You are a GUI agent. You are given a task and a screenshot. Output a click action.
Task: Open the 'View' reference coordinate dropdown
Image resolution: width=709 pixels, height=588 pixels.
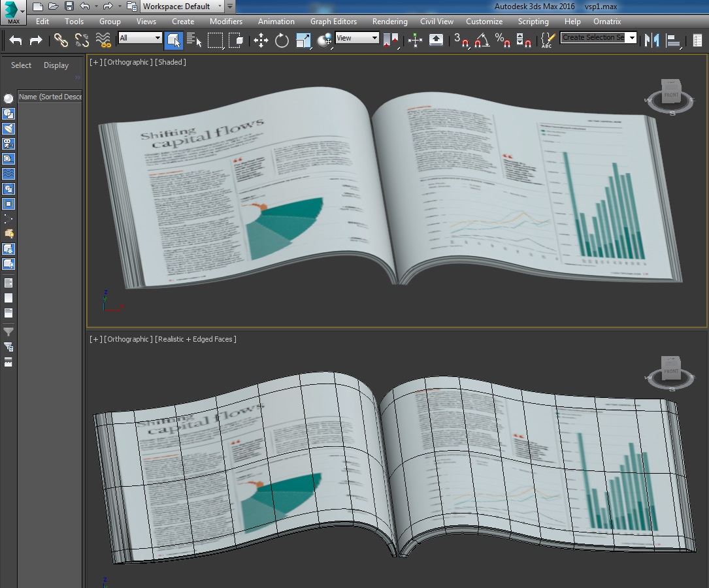click(x=357, y=38)
